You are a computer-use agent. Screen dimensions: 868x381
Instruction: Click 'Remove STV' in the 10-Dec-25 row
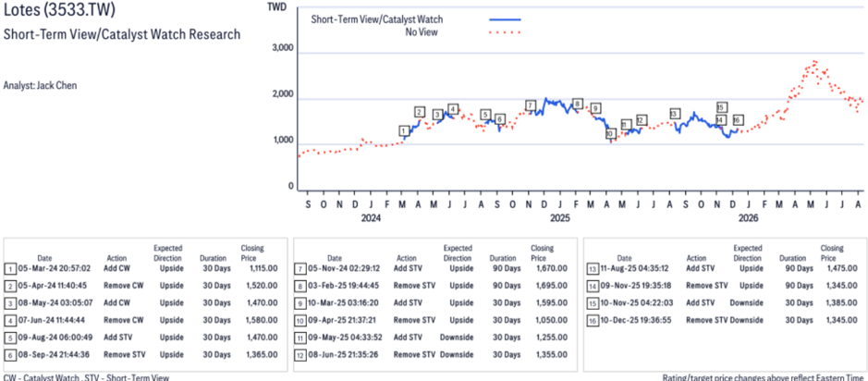click(x=707, y=320)
